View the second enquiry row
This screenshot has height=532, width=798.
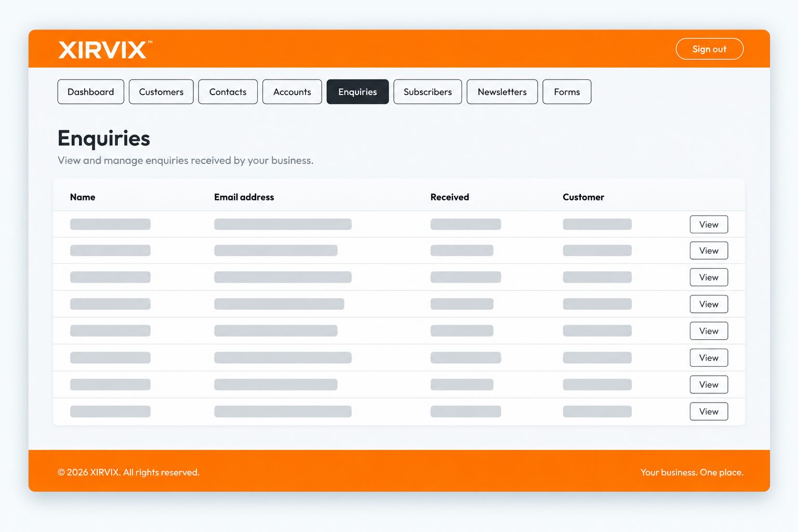(709, 250)
